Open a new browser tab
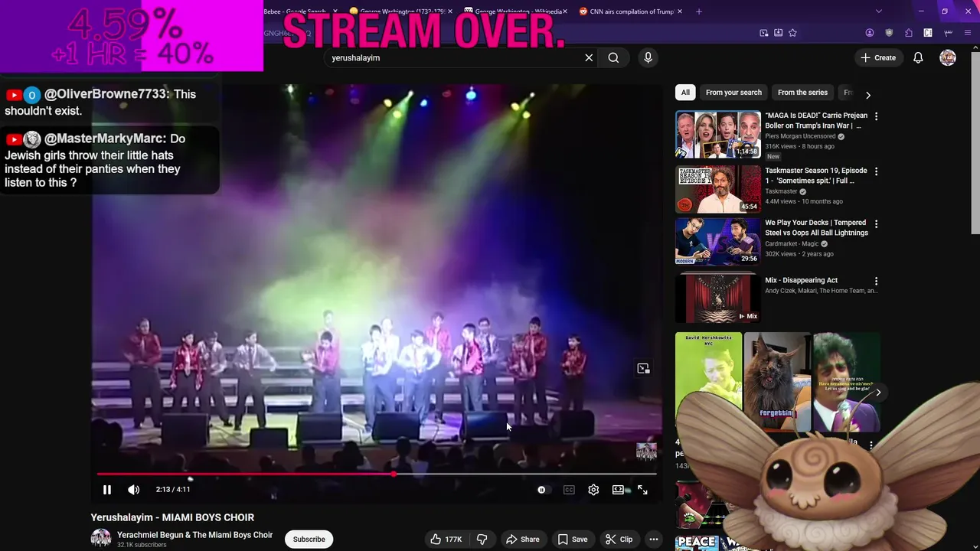The width and height of the screenshot is (980, 551). coord(698,11)
